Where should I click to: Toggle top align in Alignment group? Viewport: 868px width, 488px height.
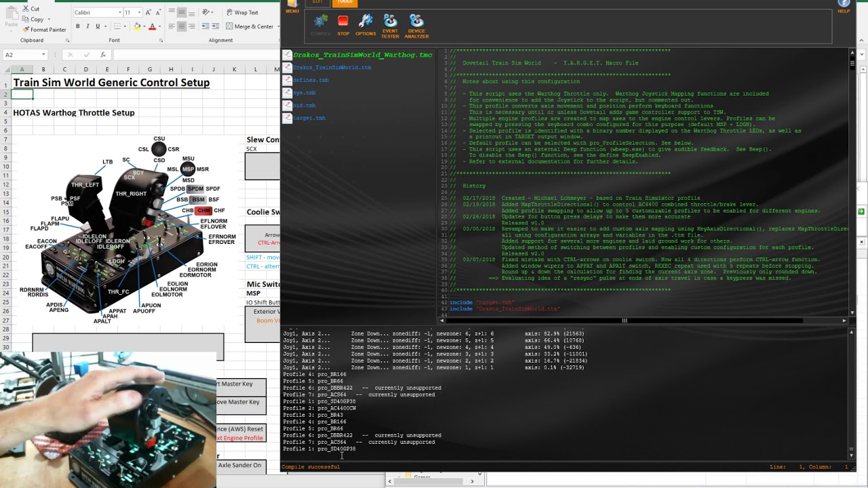click(172, 12)
